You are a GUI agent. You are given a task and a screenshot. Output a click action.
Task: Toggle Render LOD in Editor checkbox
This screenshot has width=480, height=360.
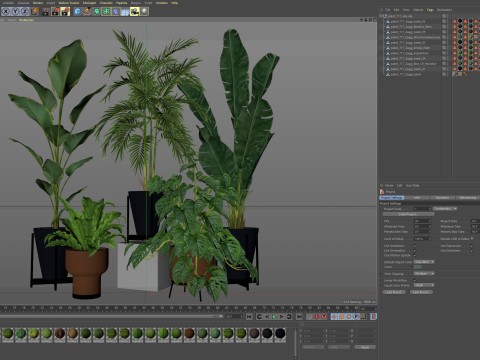(x=472, y=239)
